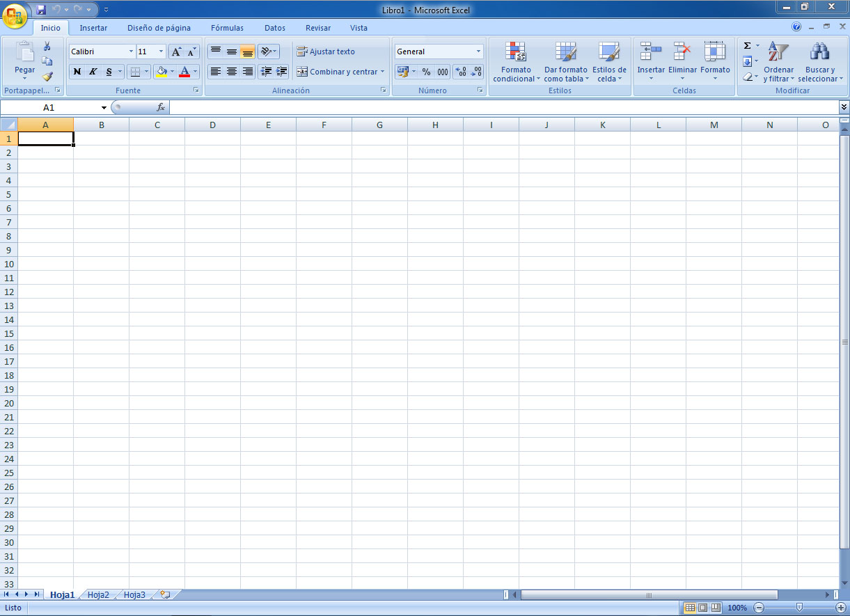This screenshot has width=850, height=616.
Task: Align text right
Action: pos(248,72)
